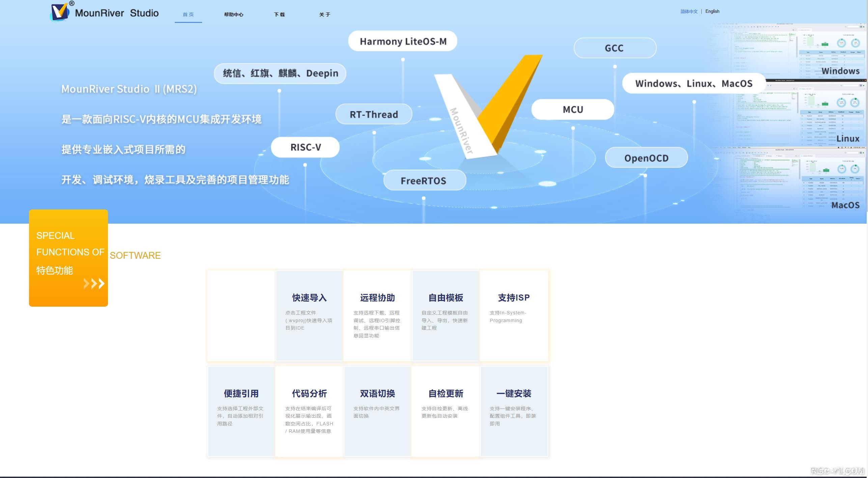The height and width of the screenshot is (478, 868).
Task: Open the 帮助中心 menu item
Action: click(233, 15)
